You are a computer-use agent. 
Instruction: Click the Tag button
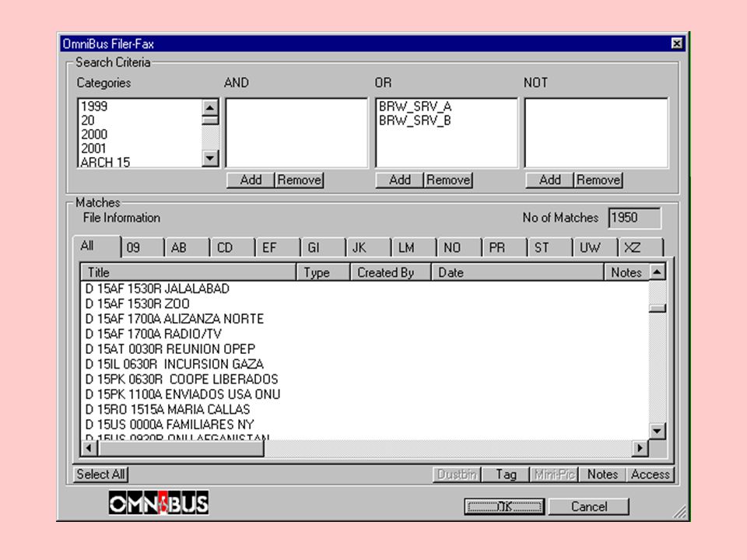[506, 474]
